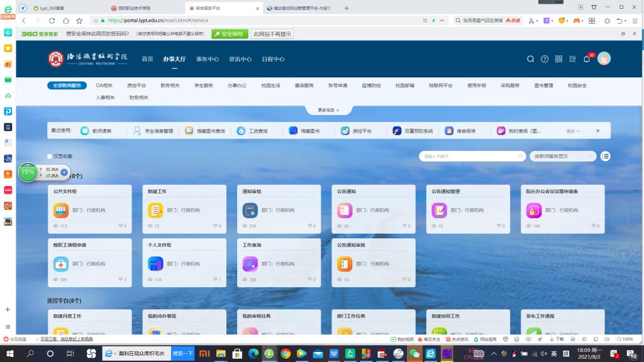The width and height of the screenshot is (644, 362).
Task: Open the help question mark icon
Action: [545, 59]
